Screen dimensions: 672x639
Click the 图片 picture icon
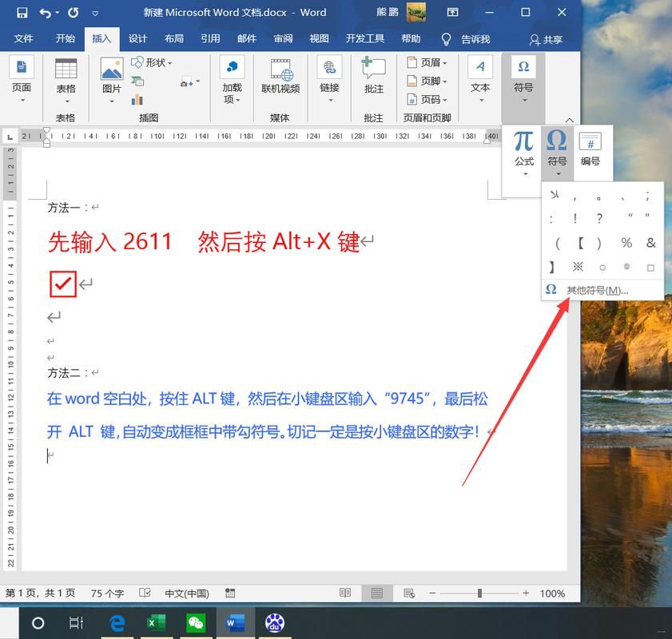pyautogui.click(x=112, y=69)
